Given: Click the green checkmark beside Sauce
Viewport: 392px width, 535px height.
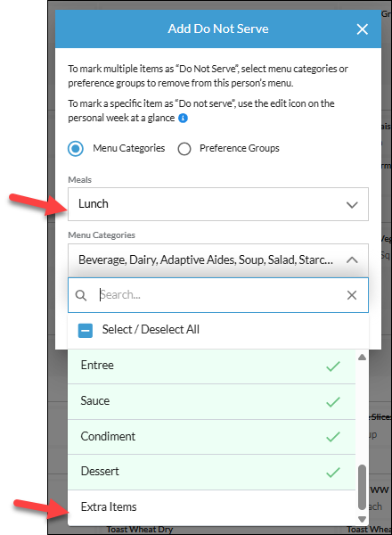Looking at the screenshot, I should click(333, 401).
